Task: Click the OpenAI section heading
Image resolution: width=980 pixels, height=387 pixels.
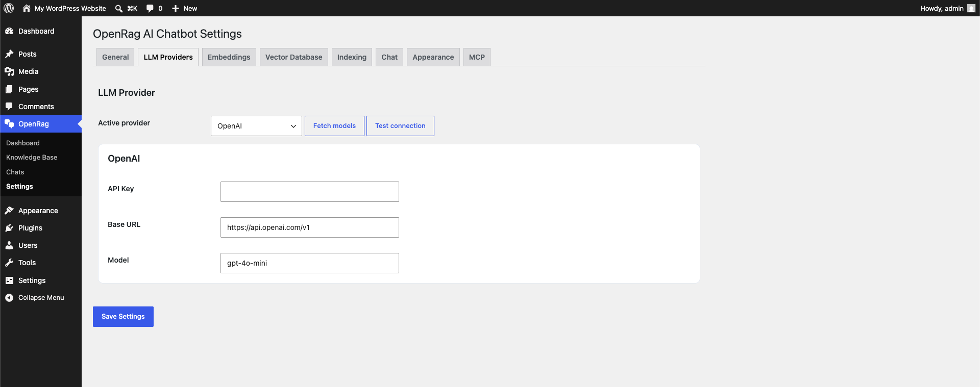Action: pyautogui.click(x=124, y=159)
